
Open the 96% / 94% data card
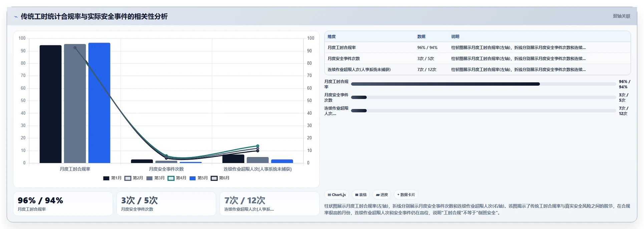coord(63,204)
